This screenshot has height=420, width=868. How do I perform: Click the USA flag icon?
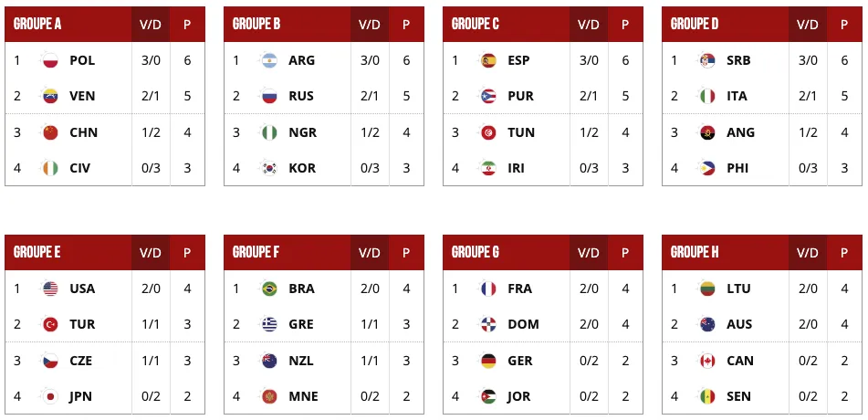pyautogui.click(x=50, y=289)
